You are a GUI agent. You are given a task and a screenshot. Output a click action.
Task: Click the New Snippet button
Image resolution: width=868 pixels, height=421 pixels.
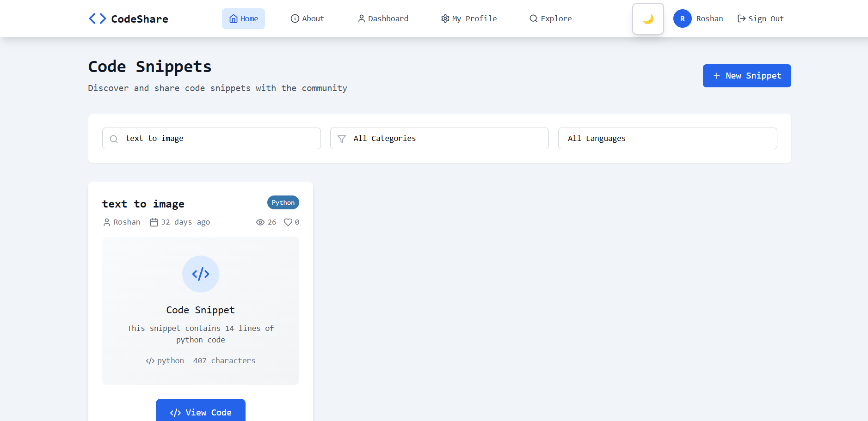(x=746, y=75)
